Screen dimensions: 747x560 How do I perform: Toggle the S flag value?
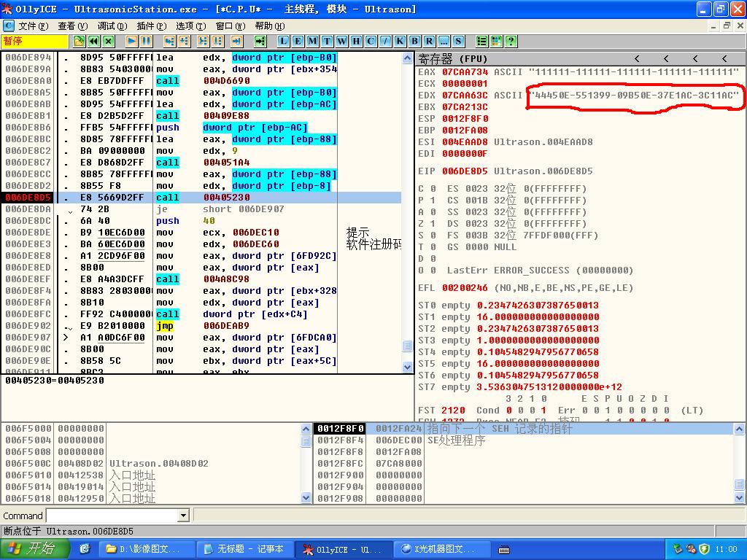point(433,236)
